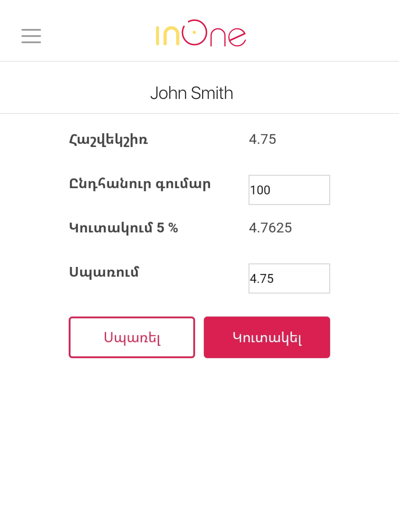Tap the Ընդհանուր գումար label
This screenshot has width=399, height=532.
pos(140,184)
